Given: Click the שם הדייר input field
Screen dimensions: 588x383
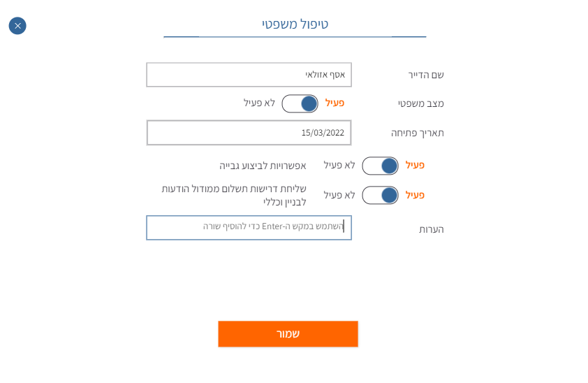Looking at the screenshot, I should point(249,75).
